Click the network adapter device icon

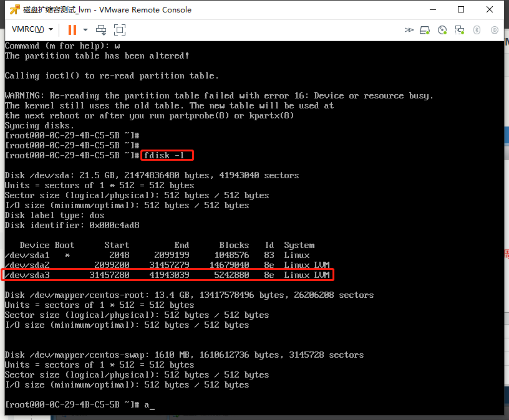(460, 30)
